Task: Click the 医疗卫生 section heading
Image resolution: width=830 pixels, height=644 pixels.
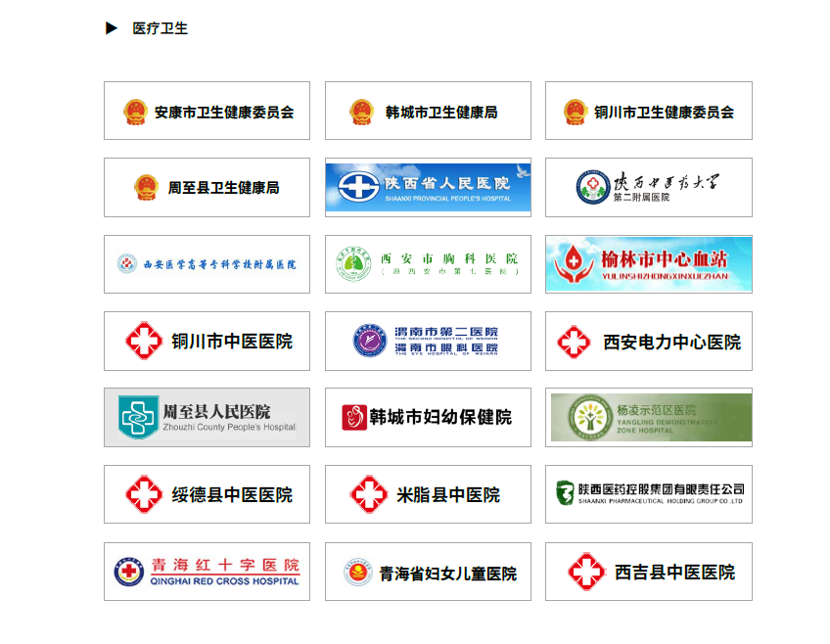Action: pyautogui.click(x=160, y=28)
